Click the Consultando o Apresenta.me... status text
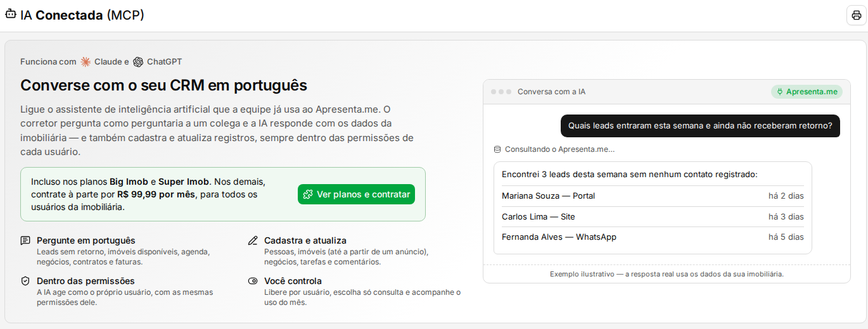868x329 pixels. click(559, 149)
